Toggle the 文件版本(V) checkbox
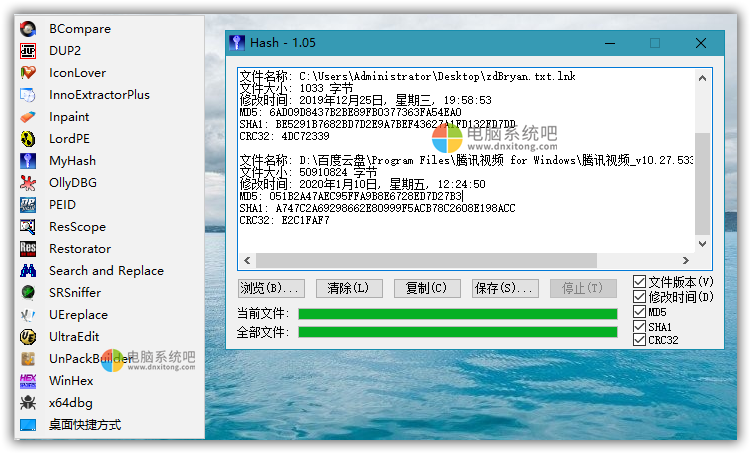This screenshot has width=751, height=454. coord(639,282)
